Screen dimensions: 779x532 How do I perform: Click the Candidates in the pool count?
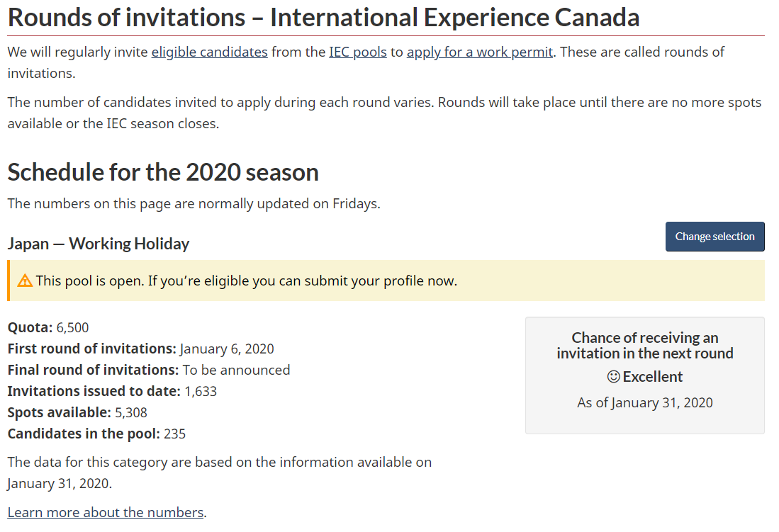(175, 434)
